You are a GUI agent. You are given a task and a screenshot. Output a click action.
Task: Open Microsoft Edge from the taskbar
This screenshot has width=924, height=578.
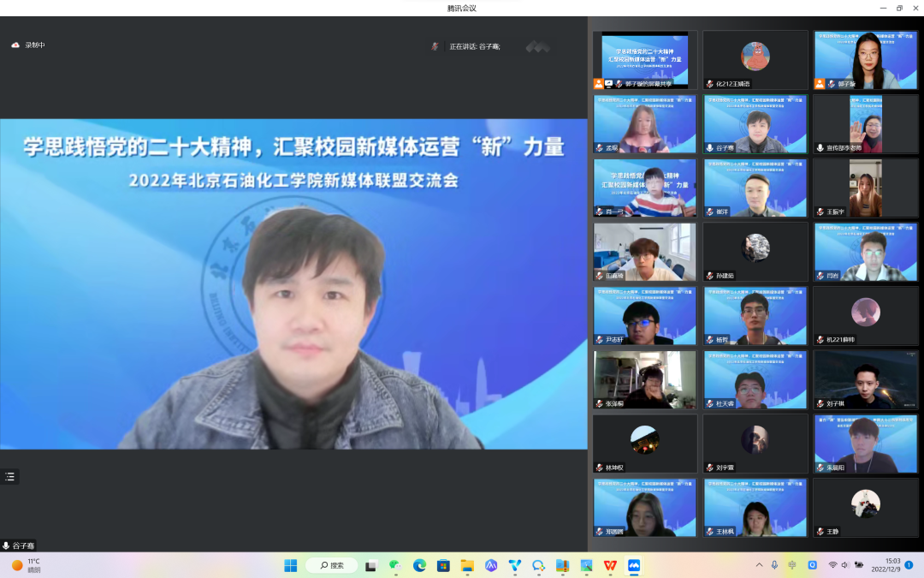(x=419, y=565)
